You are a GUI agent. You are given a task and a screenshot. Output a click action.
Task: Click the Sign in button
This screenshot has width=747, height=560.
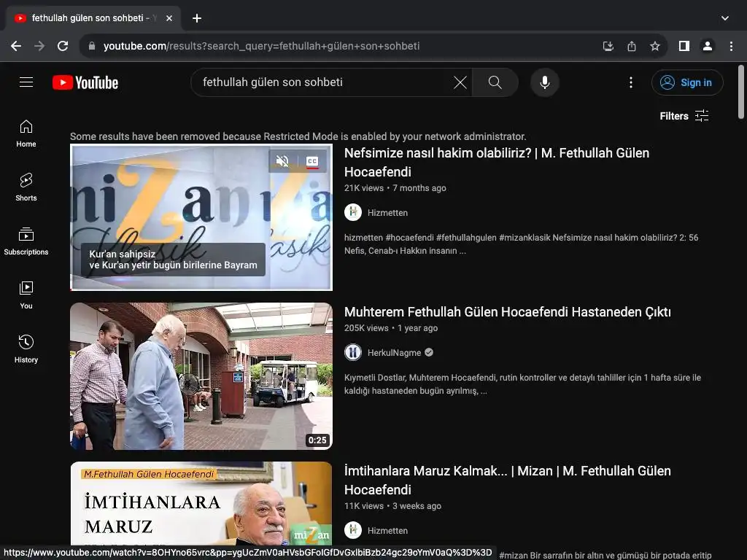point(687,82)
